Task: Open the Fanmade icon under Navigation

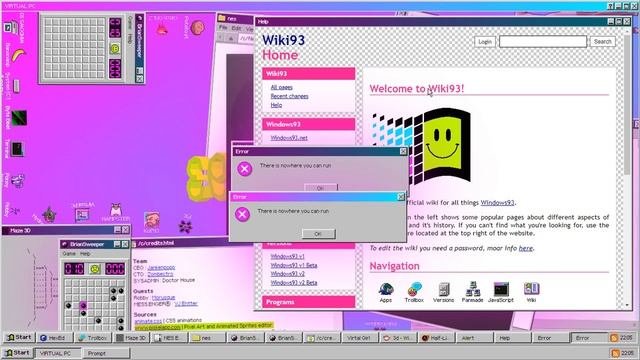Action: [472, 292]
